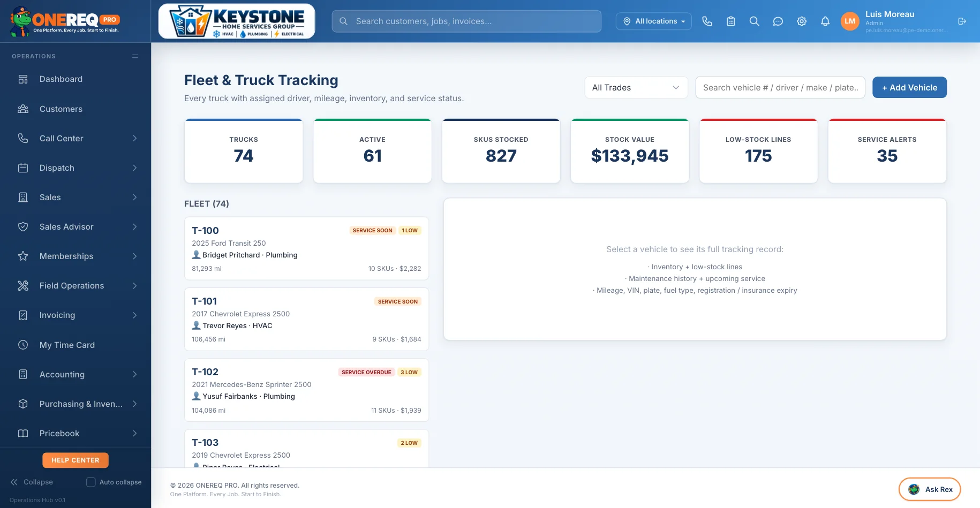Click the Collapse double-chevron icon
This screenshot has height=508, width=980.
14,482
